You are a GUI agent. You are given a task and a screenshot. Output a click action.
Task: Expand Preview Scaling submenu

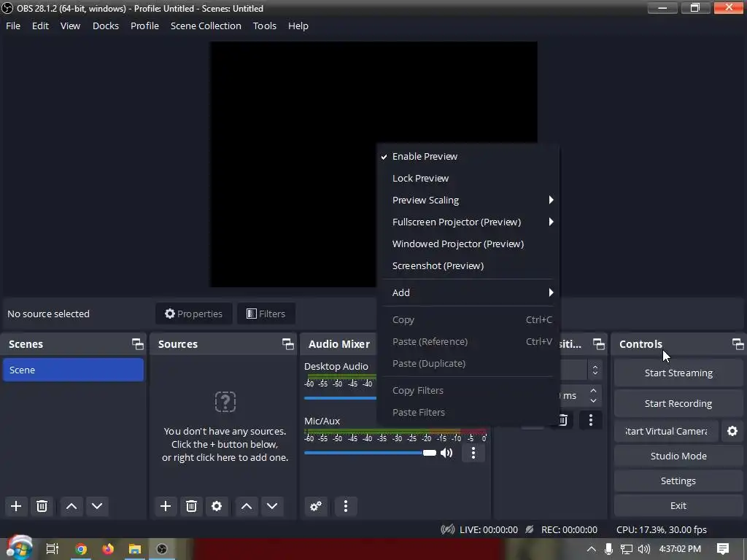468,200
